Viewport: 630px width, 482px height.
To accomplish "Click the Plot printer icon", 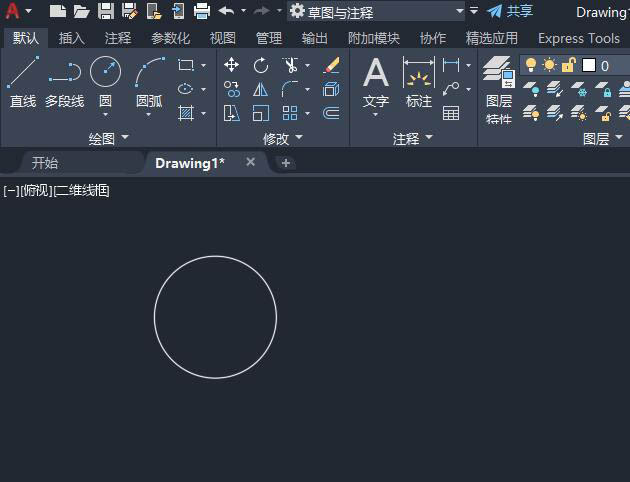I will click(202, 11).
